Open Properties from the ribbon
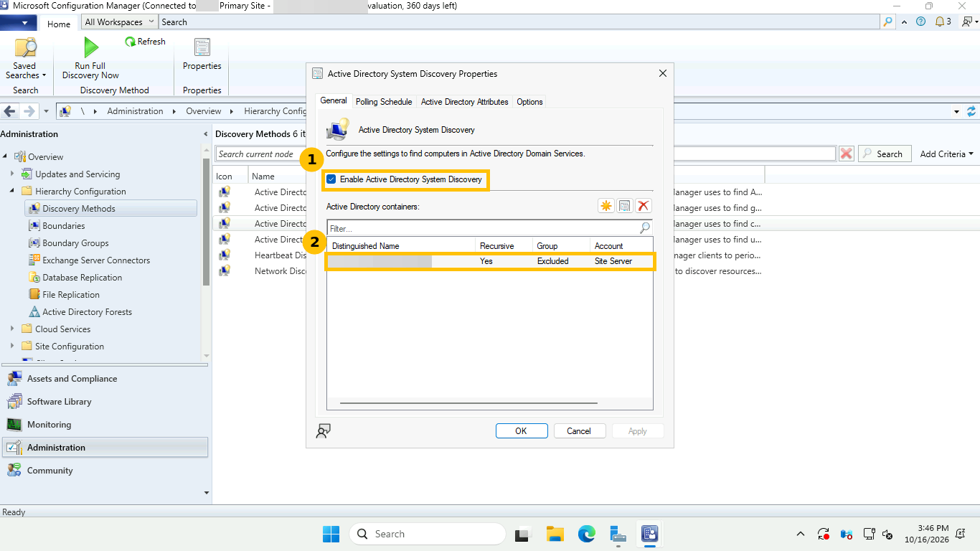 coord(202,55)
